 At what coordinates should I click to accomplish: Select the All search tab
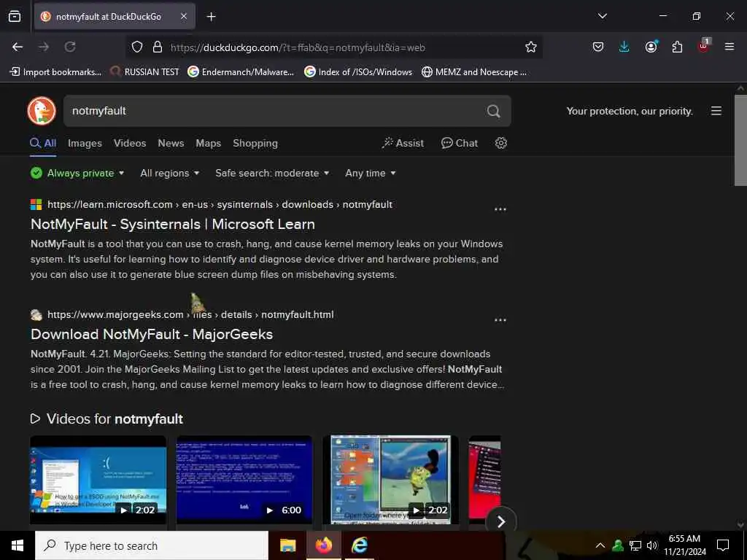[x=43, y=143]
